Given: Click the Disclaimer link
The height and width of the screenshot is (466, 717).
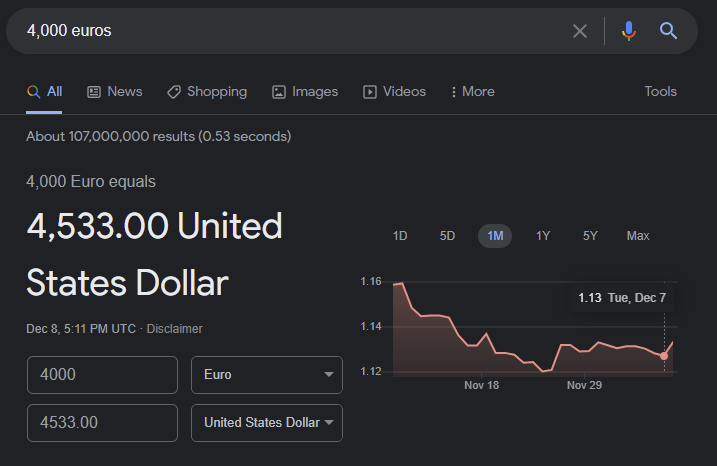Looking at the screenshot, I should (175, 328).
